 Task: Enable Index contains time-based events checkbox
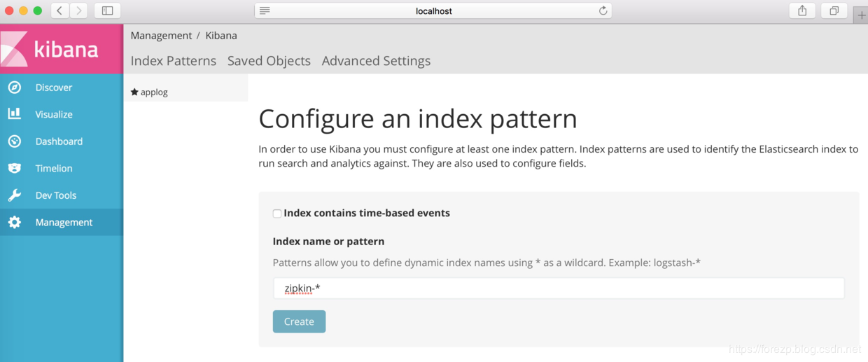tap(277, 214)
